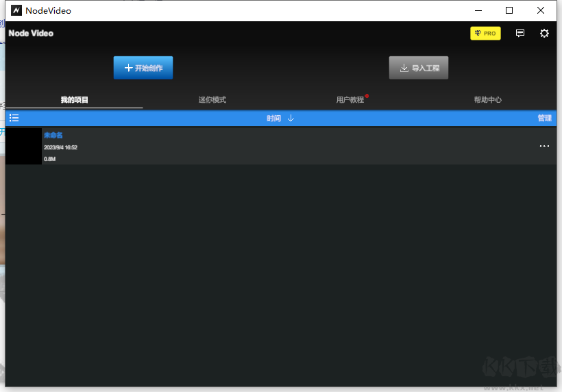This screenshot has width=562, height=392.
Task: Click the NodeVideo app logo in title bar
Action: click(x=16, y=10)
